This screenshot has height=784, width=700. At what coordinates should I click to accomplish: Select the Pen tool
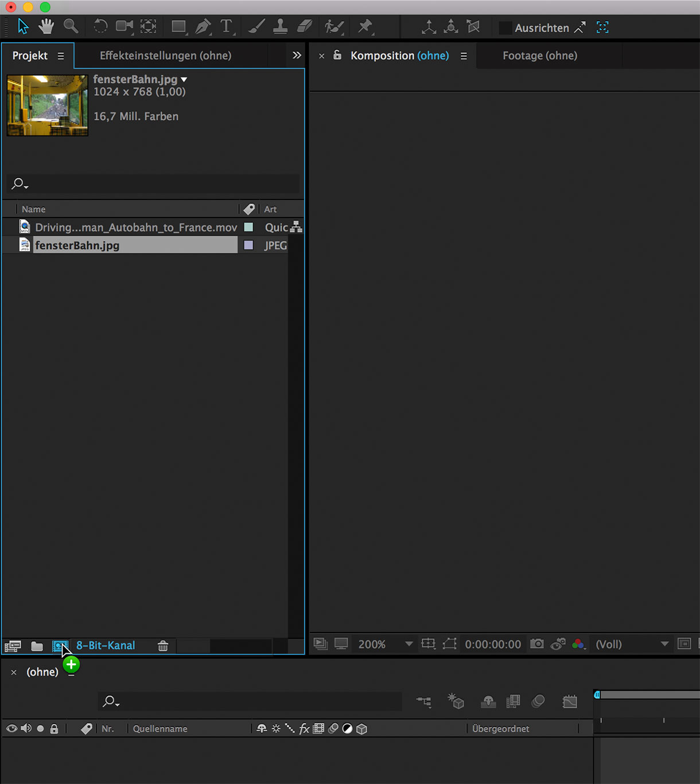[203, 26]
